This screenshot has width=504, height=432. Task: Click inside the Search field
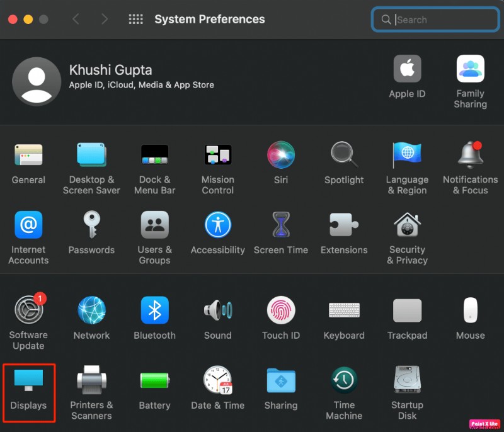[x=435, y=20]
